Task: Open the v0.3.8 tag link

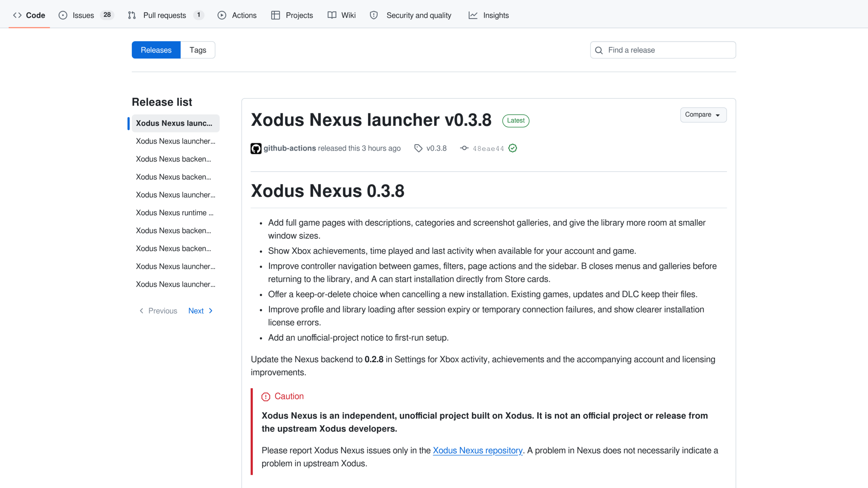Action: (436, 148)
